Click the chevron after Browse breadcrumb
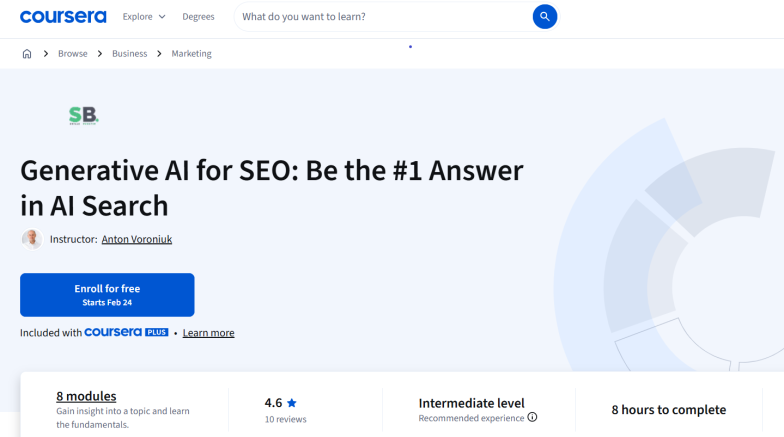The width and height of the screenshot is (784, 437). point(100,54)
